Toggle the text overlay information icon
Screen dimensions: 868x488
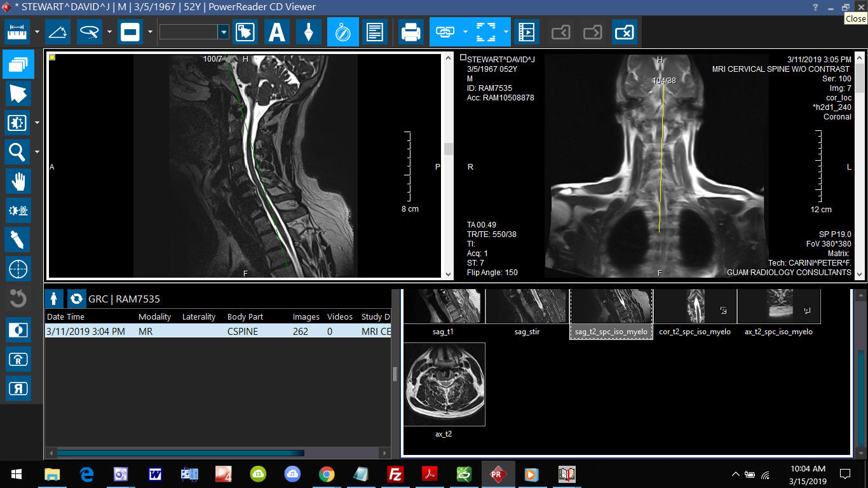(x=375, y=32)
